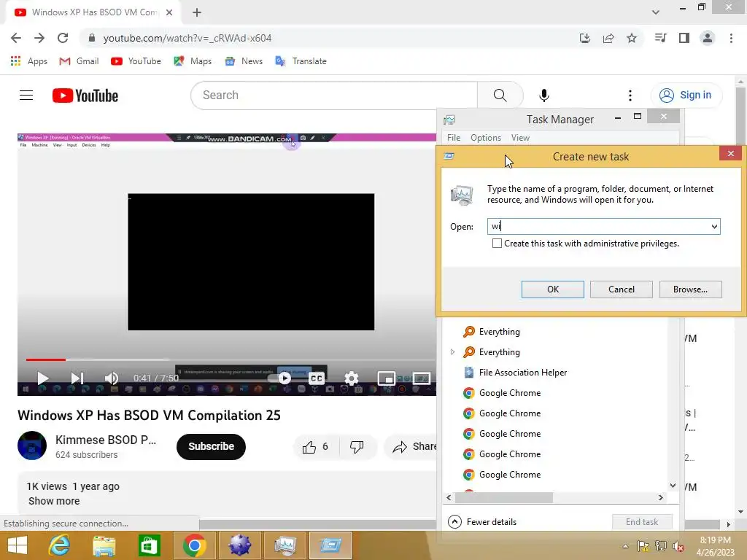Expand the second Everything process entry
This screenshot has height=560, width=747.
tap(452, 352)
